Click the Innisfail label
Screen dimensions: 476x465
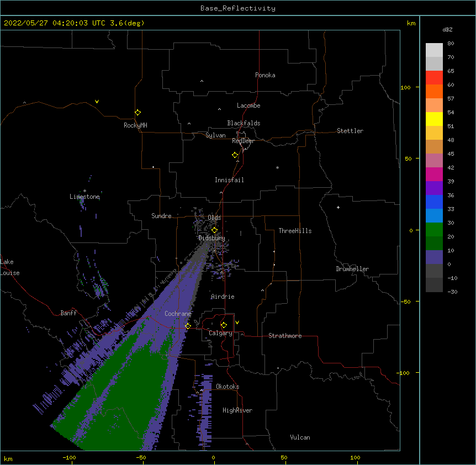click(x=229, y=180)
